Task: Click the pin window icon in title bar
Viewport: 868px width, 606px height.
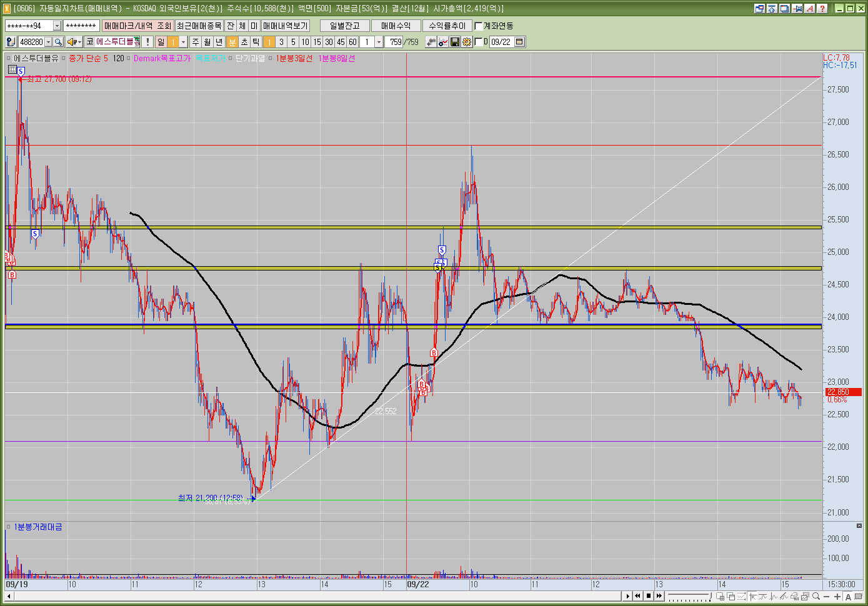Action: pos(797,8)
